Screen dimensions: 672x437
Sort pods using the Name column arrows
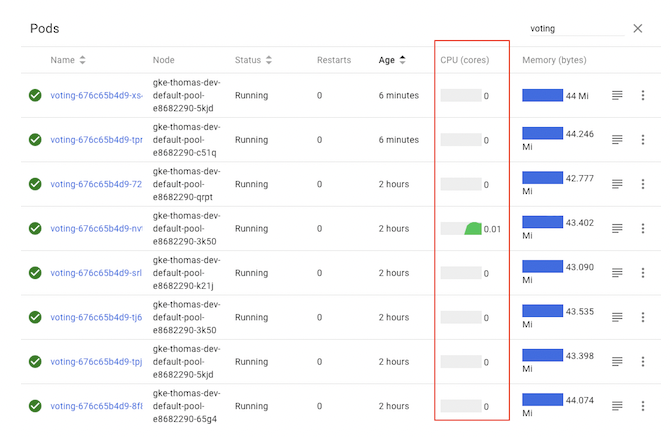click(82, 60)
